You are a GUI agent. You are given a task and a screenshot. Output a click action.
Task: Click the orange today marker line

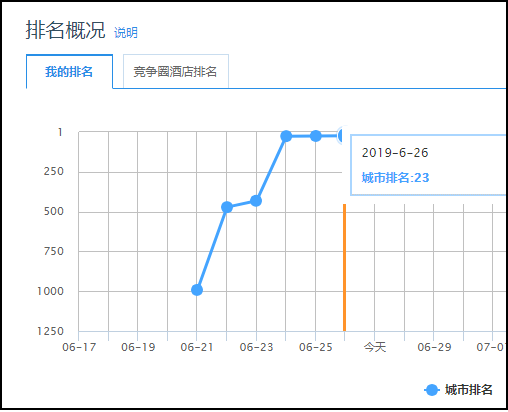pos(345,267)
